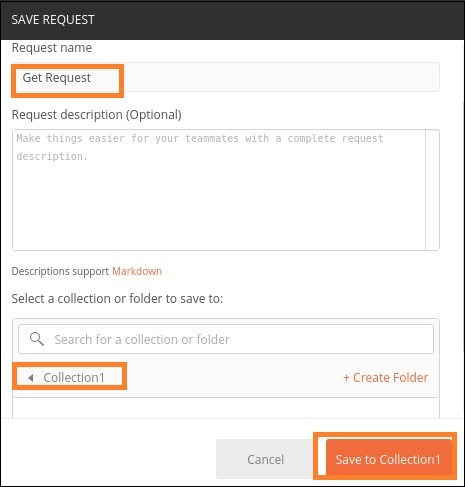Save the request to Collection1
Viewport: 465px width, 487px height.
coord(388,459)
